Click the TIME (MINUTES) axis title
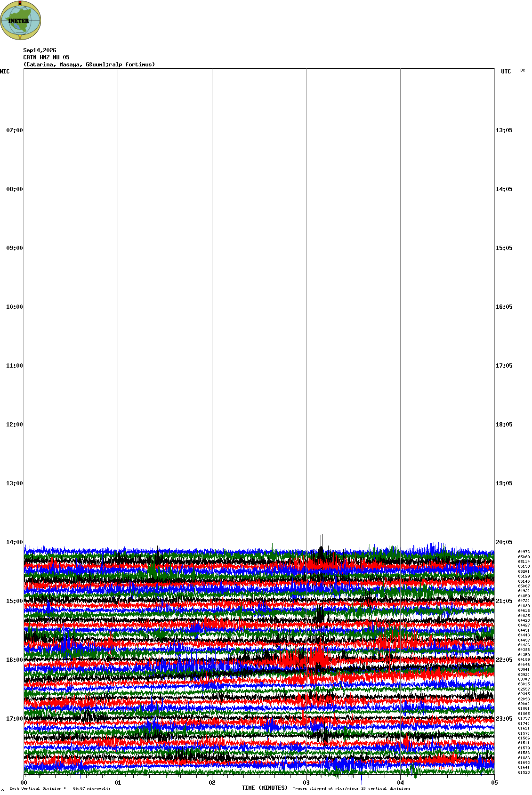This screenshot has height=795, width=532. click(265, 788)
